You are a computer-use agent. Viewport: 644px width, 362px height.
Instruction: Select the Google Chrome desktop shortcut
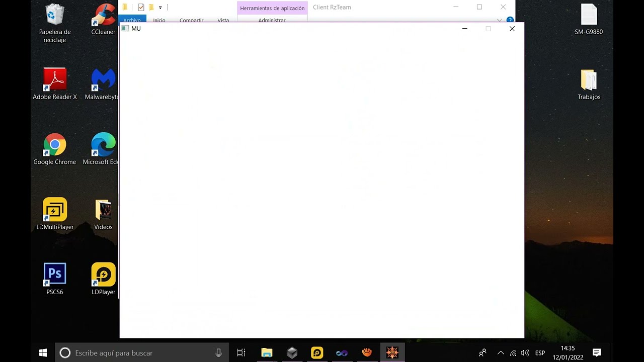click(x=55, y=149)
